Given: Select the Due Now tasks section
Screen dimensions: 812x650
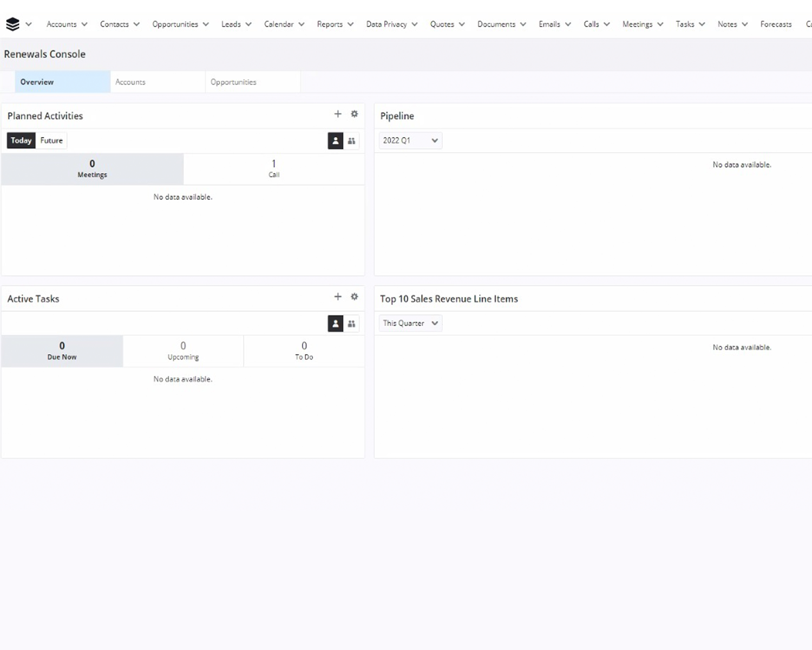Looking at the screenshot, I should 62,351.
